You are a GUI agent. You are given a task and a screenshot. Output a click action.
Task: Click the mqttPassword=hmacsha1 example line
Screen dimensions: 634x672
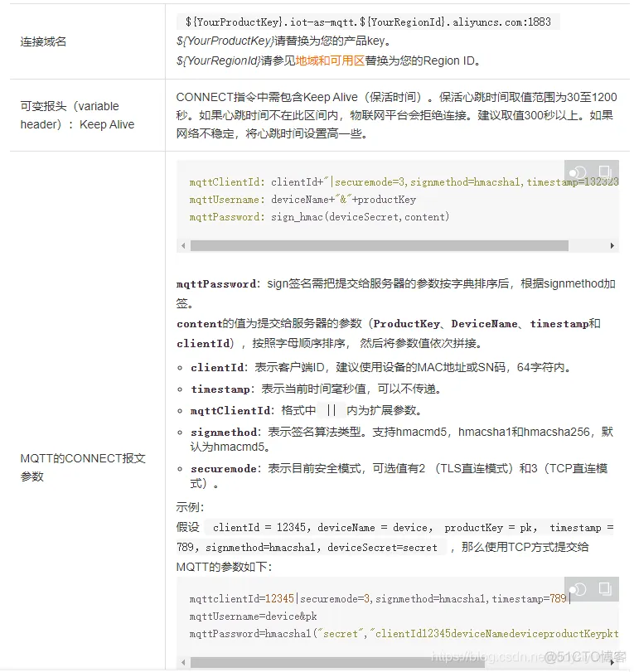tap(404, 634)
